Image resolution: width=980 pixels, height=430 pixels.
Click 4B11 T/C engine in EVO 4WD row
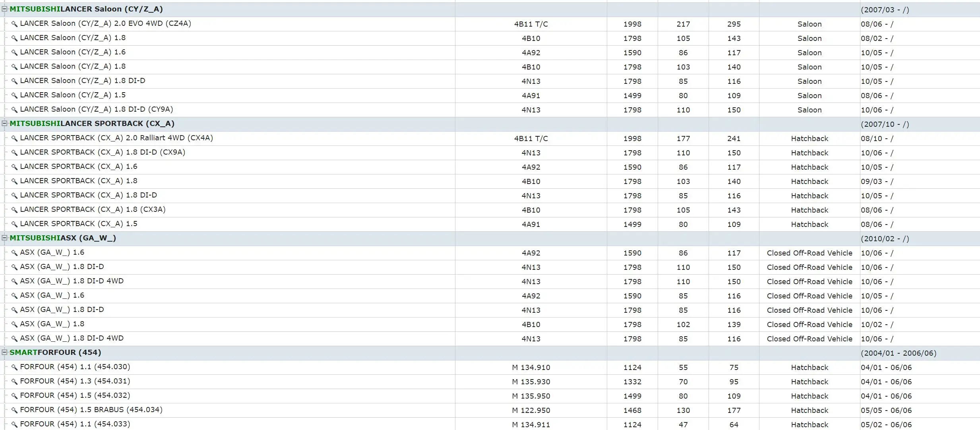pyautogui.click(x=531, y=24)
